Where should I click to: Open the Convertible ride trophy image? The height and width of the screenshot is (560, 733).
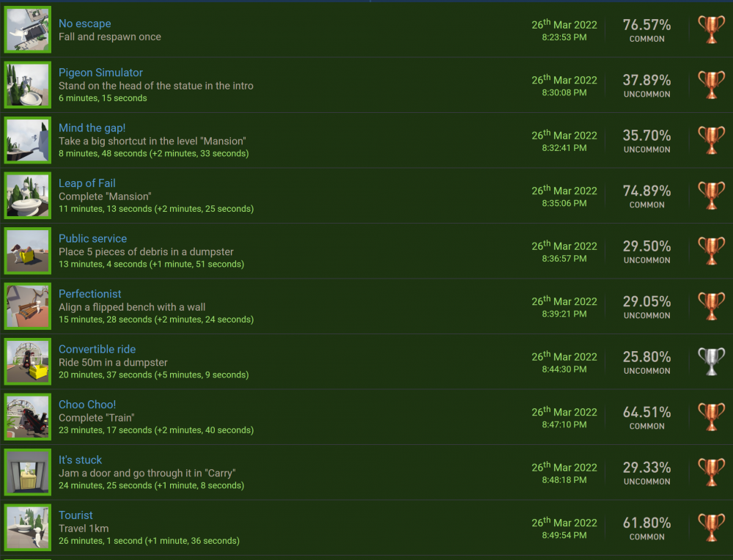tap(28, 362)
